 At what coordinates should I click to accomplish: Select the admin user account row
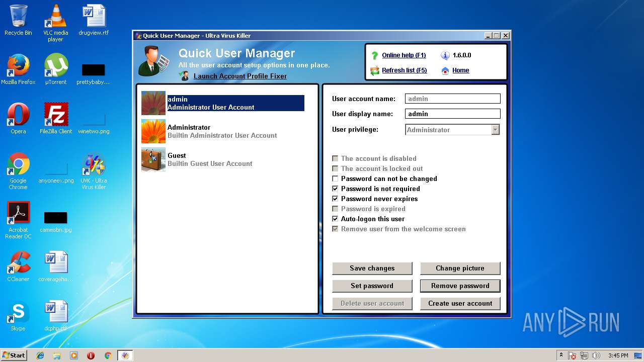click(223, 103)
